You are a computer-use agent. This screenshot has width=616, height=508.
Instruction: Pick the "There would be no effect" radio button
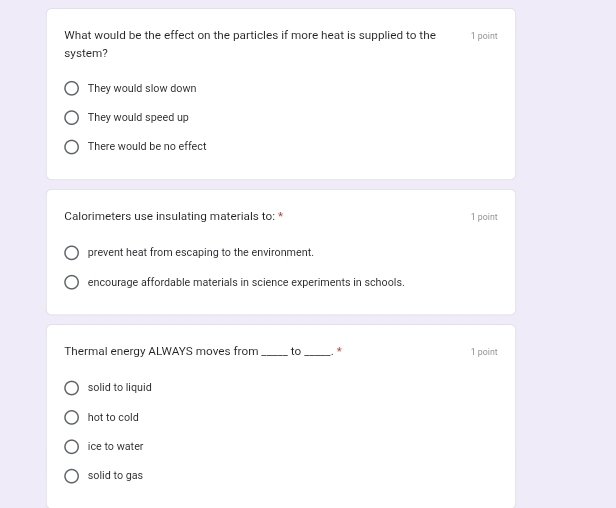72,147
